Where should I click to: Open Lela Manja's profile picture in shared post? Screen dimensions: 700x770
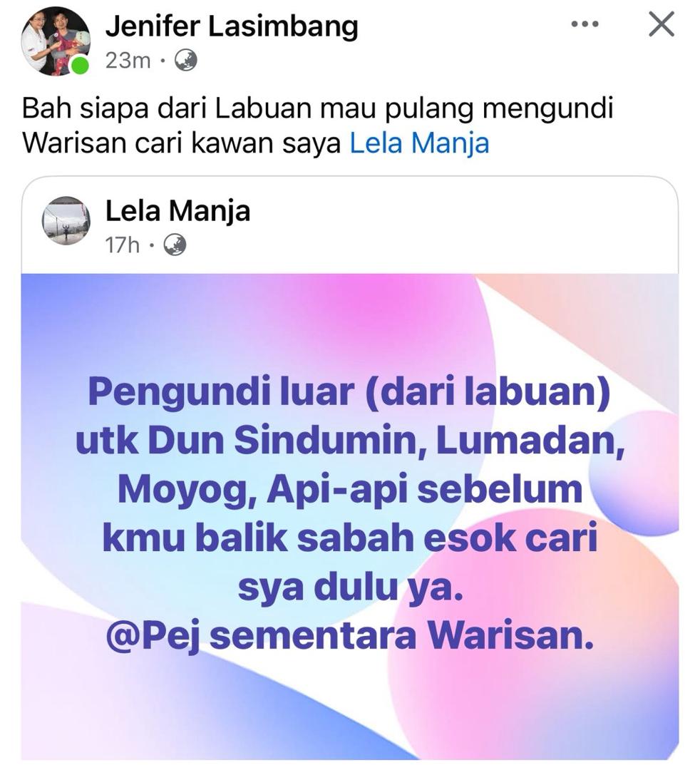pos(66,220)
